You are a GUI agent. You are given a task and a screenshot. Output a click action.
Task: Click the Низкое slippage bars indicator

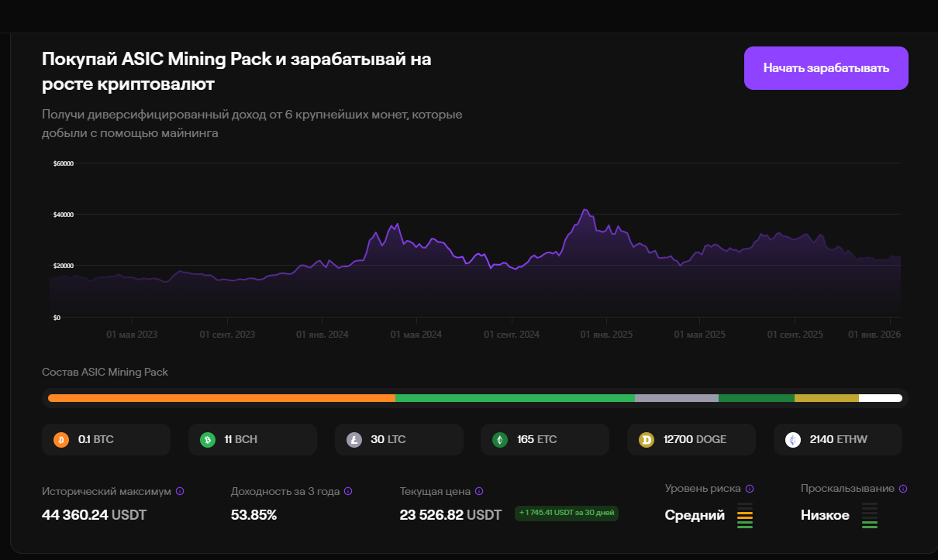pyautogui.click(x=870, y=516)
